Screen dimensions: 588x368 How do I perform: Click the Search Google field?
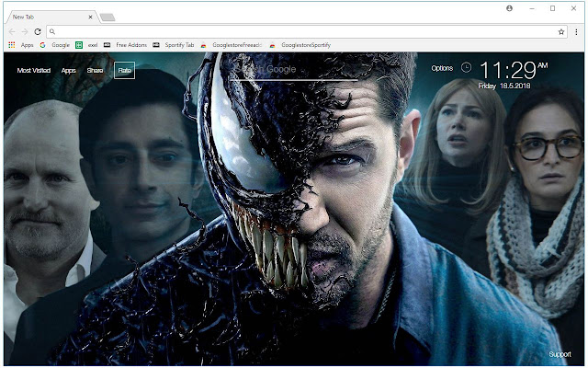pyautogui.click(x=292, y=71)
